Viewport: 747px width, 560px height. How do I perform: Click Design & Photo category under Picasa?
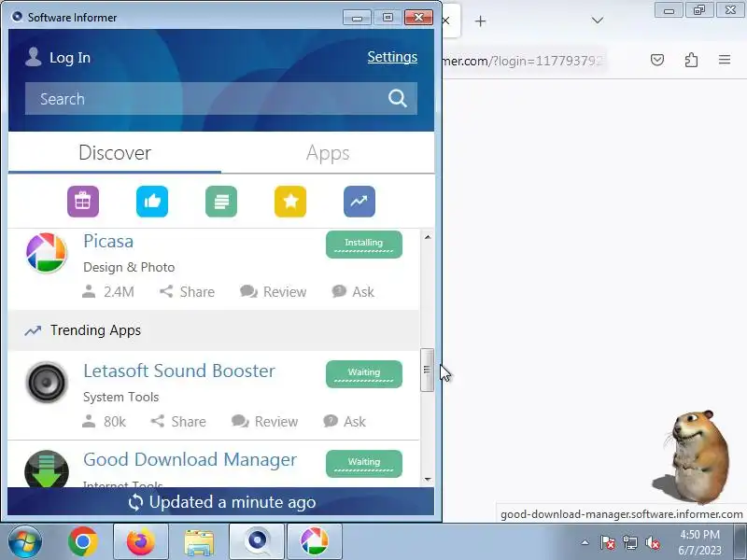(x=129, y=267)
